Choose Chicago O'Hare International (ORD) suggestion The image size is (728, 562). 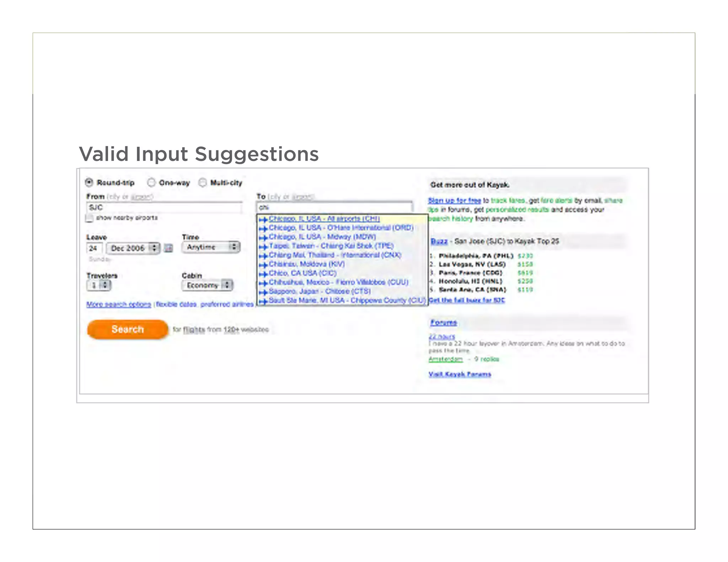pyautogui.click(x=341, y=228)
